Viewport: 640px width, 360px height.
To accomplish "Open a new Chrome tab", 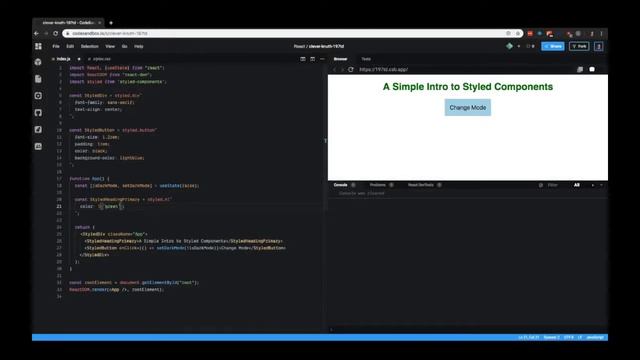I will [111, 23].
